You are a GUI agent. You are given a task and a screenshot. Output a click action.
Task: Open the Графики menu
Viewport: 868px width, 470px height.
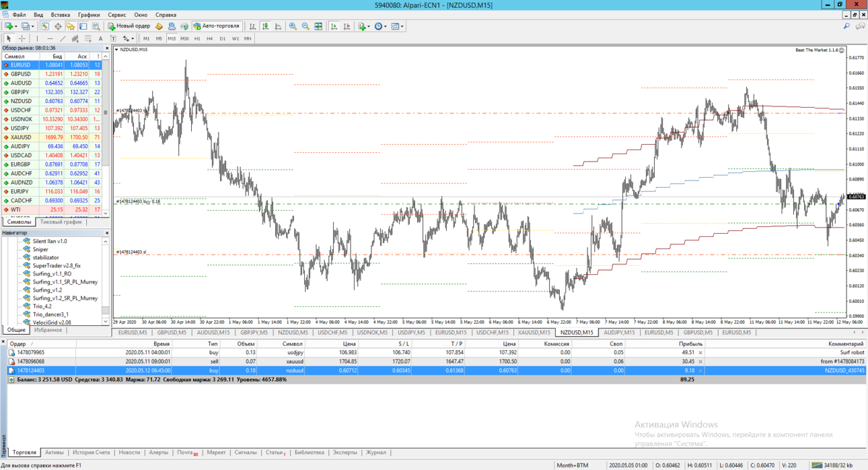click(x=89, y=14)
